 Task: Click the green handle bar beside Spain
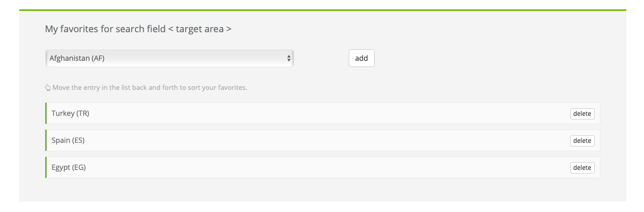(46, 140)
